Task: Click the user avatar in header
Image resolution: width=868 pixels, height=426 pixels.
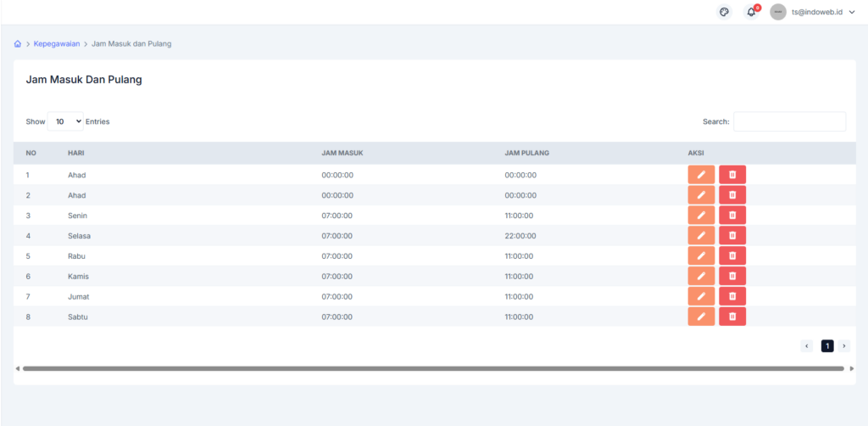Action: coord(778,12)
